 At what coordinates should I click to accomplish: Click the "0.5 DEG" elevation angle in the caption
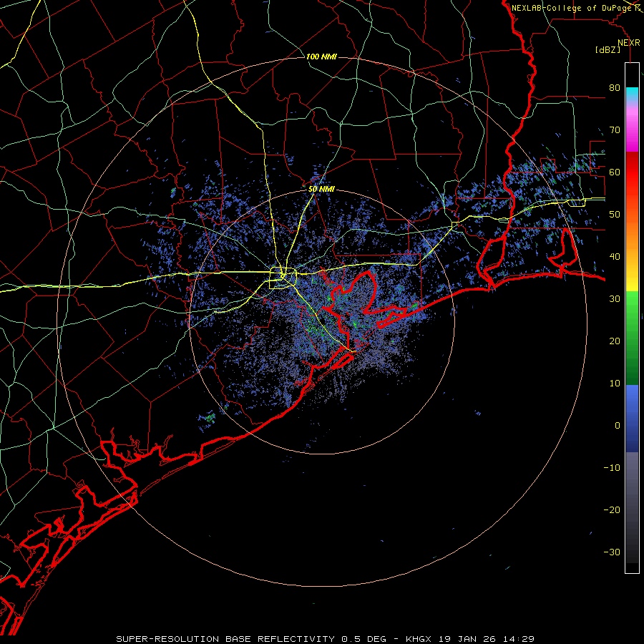tap(364, 639)
